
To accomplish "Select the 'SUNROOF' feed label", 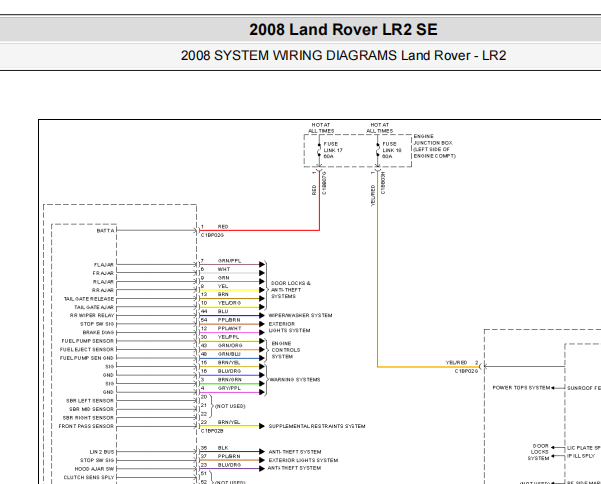I will pyautogui.click(x=584, y=388).
